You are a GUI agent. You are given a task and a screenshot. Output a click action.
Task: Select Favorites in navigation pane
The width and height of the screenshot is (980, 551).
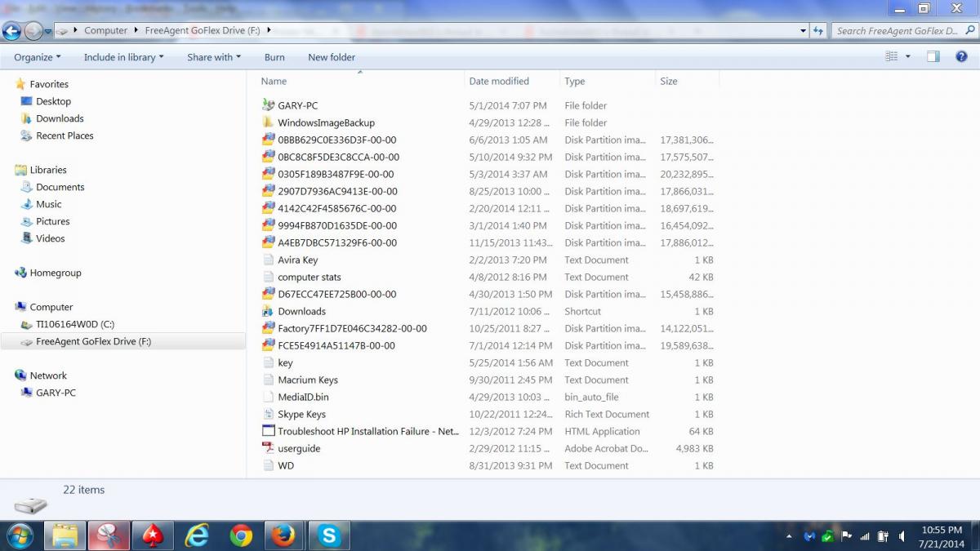(49, 84)
